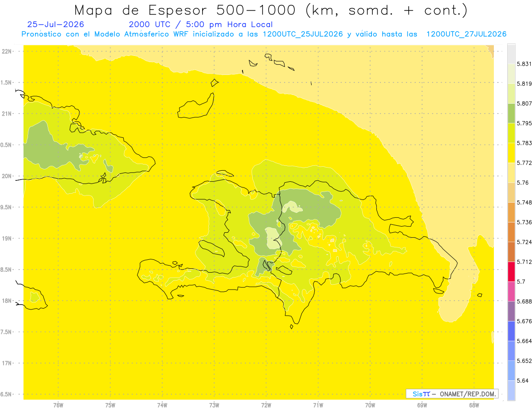Click the olive-green legend swatch between 5.795 and 5.807
The width and height of the screenshot is (532, 411).
point(511,113)
